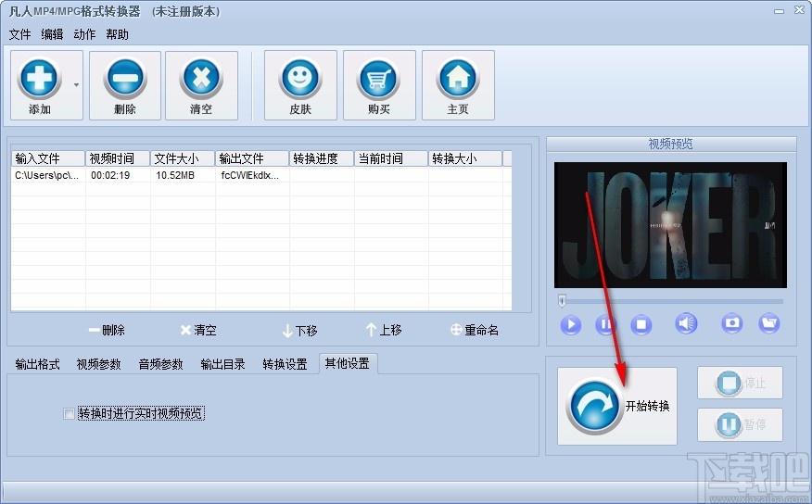This screenshot has height=504, width=812.
Task: Take a snapshot with the camera icon
Action: pos(732,324)
